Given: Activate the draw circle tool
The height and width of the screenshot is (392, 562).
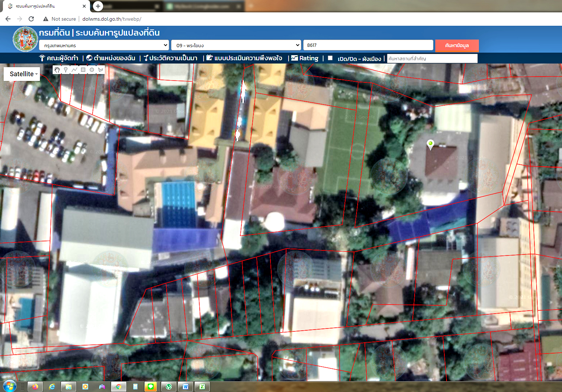Looking at the screenshot, I should [92, 70].
